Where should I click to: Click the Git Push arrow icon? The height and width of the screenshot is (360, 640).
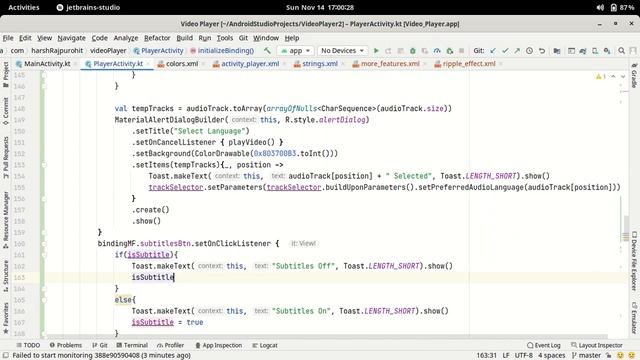click(517, 51)
